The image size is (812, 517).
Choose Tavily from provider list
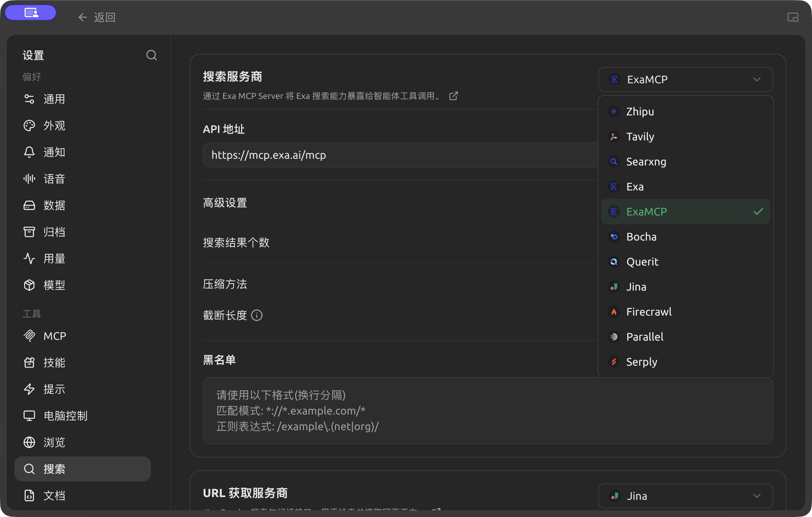point(685,137)
